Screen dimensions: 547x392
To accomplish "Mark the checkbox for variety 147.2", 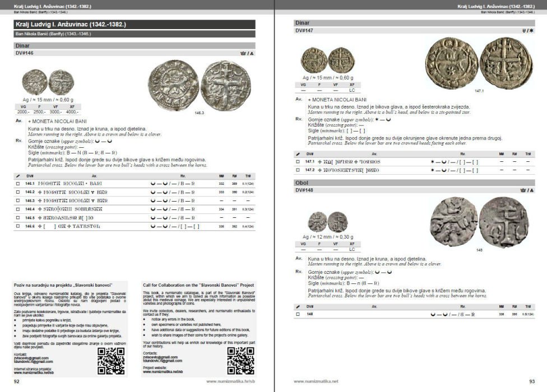I will 298,170.
